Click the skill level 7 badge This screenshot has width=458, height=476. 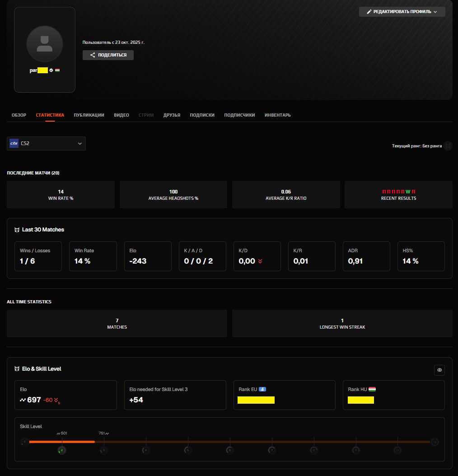pos(271,450)
